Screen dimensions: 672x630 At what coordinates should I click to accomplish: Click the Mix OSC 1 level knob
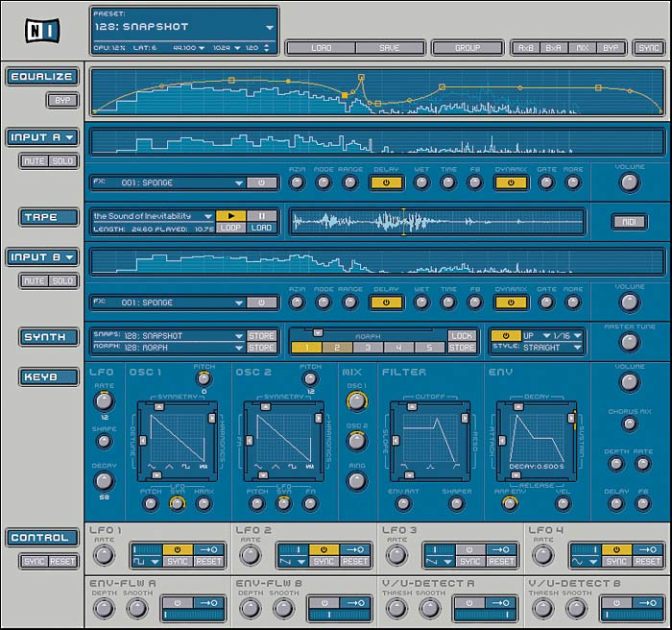pyautogui.click(x=356, y=401)
